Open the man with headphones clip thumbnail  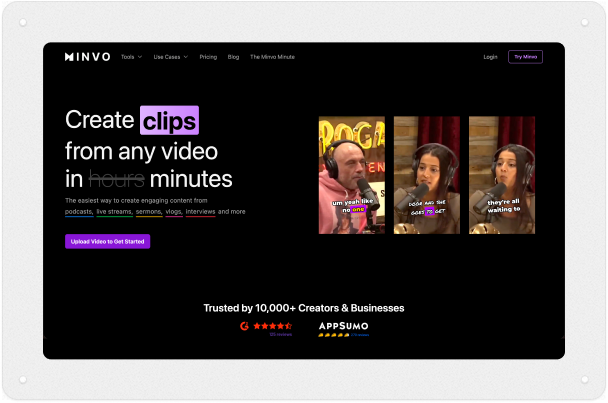coord(352,175)
